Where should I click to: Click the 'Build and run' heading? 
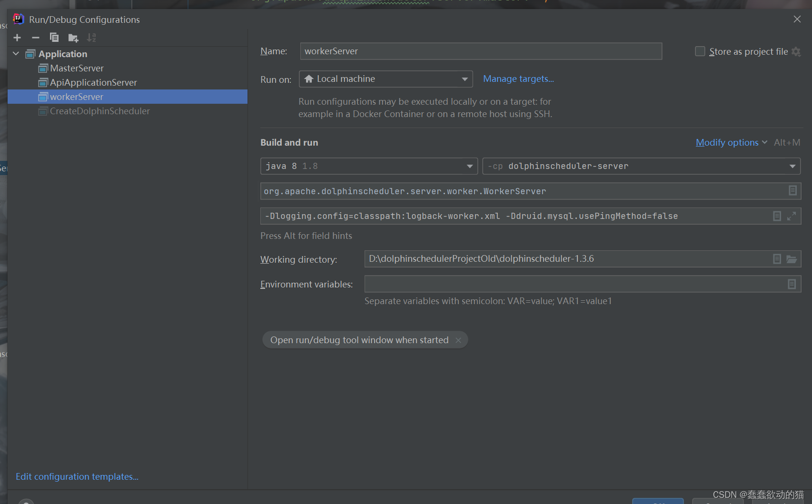coord(289,142)
